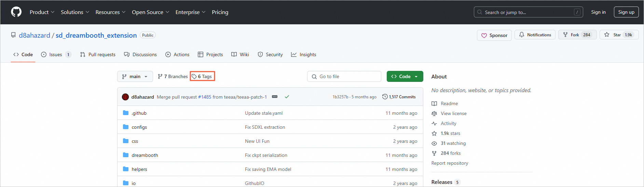Open the Enterprise dropdown
The height and width of the screenshot is (187, 644).
(191, 12)
